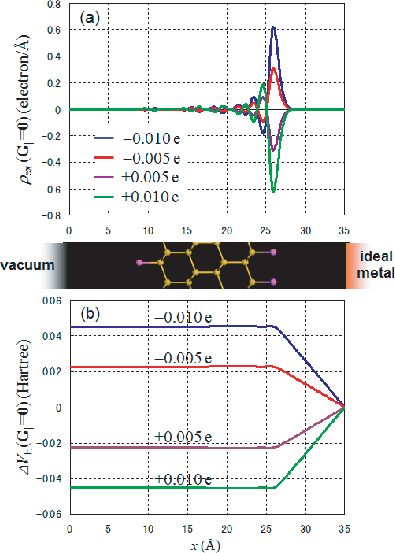Click legend text +0.005 e in panel (a)
395x553 pixels.
click(151, 177)
